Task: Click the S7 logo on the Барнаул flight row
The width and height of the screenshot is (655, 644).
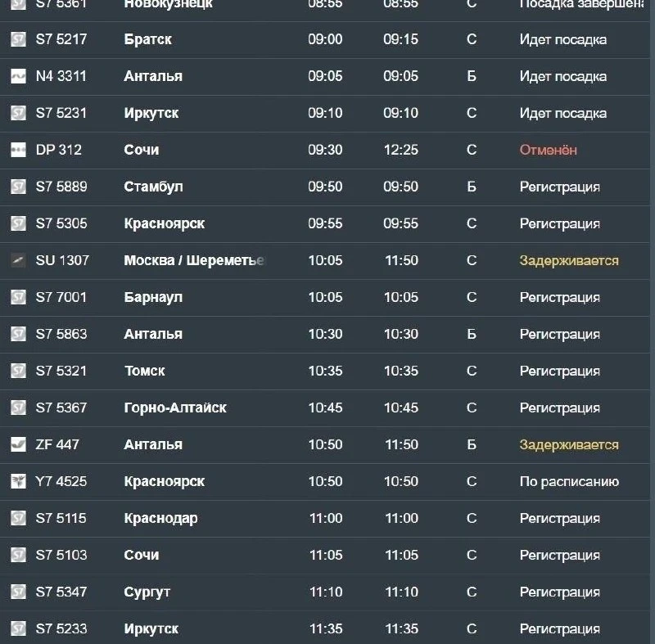Action: 18,297
